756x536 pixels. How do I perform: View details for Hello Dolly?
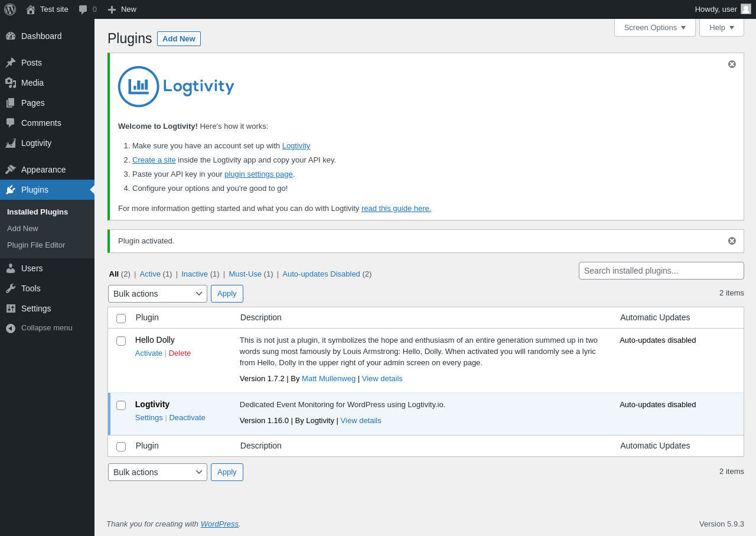coord(382,378)
